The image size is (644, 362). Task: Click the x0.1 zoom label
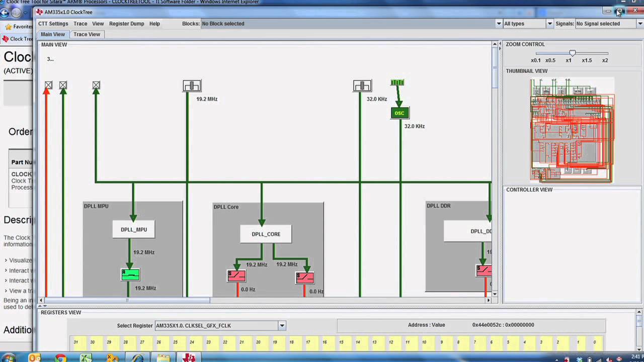pos(536,60)
